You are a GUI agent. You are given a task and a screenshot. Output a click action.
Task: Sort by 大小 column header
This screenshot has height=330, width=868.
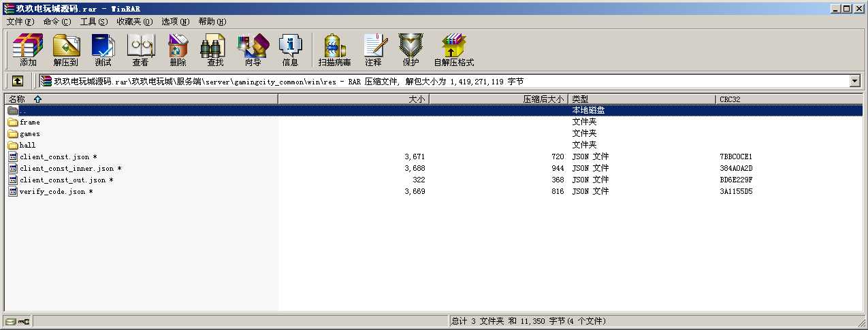[353, 99]
